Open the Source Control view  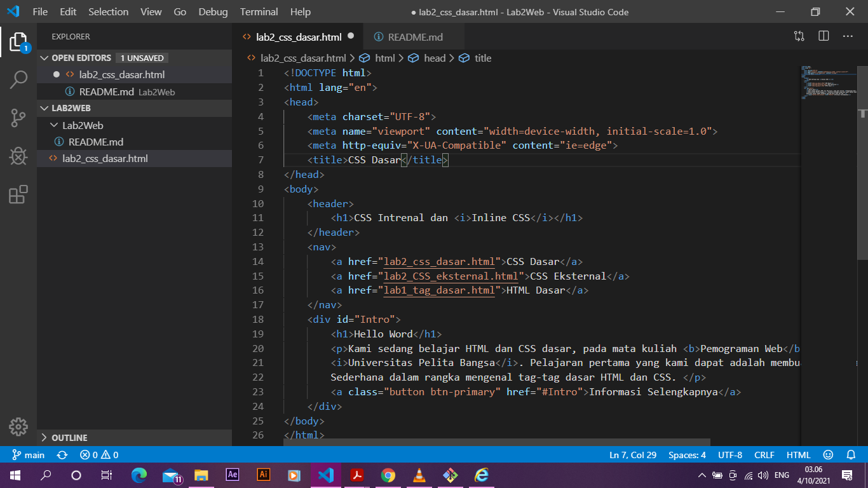tap(18, 118)
